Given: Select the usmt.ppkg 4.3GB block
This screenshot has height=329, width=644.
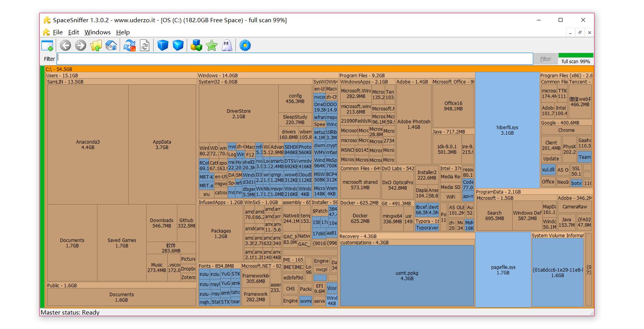Looking at the screenshot, I should [x=407, y=276].
